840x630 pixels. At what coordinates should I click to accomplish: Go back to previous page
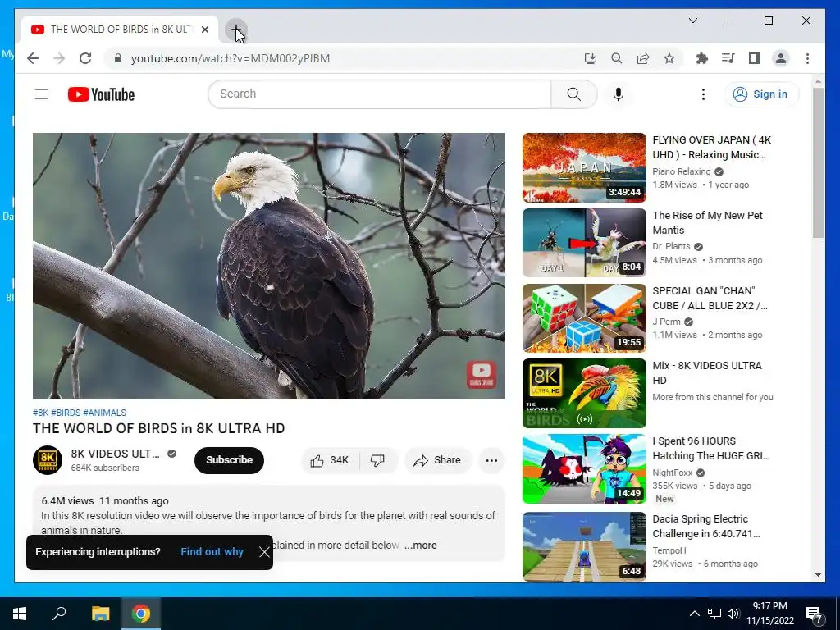(x=33, y=58)
